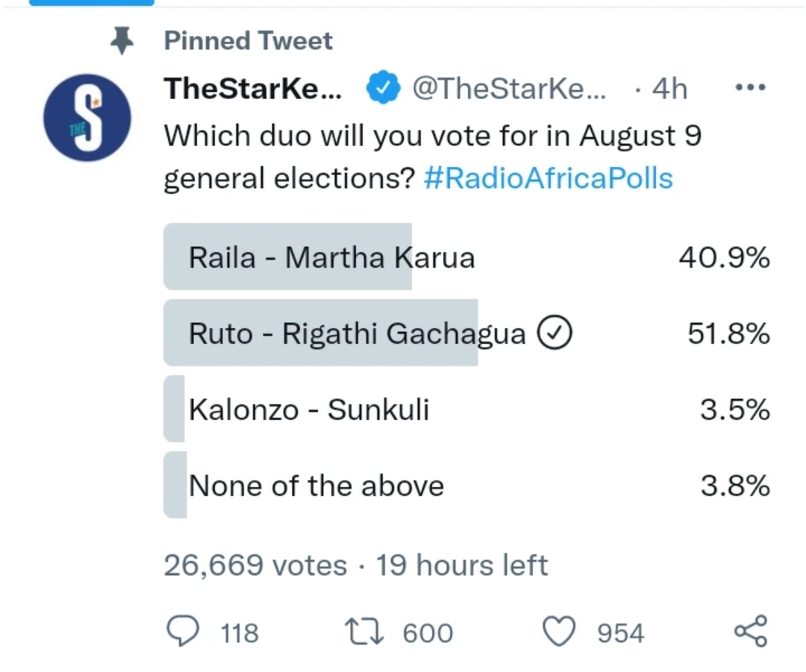Click the 4h tweet timestamp

tap(669, 89)
